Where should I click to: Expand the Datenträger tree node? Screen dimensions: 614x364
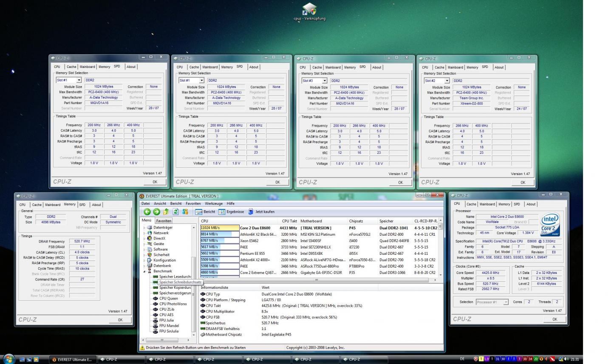coord(144,228)
